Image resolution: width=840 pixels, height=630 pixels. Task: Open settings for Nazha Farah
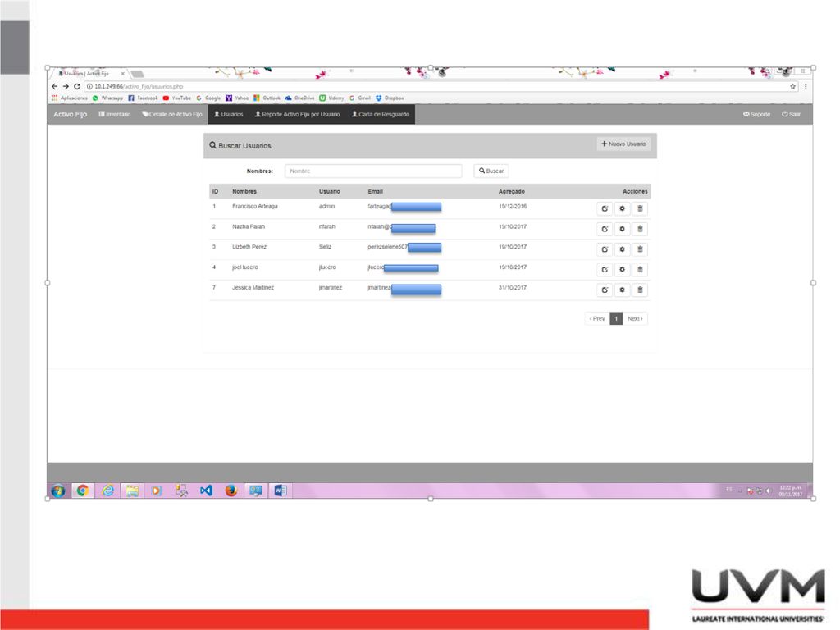point(622,229)
